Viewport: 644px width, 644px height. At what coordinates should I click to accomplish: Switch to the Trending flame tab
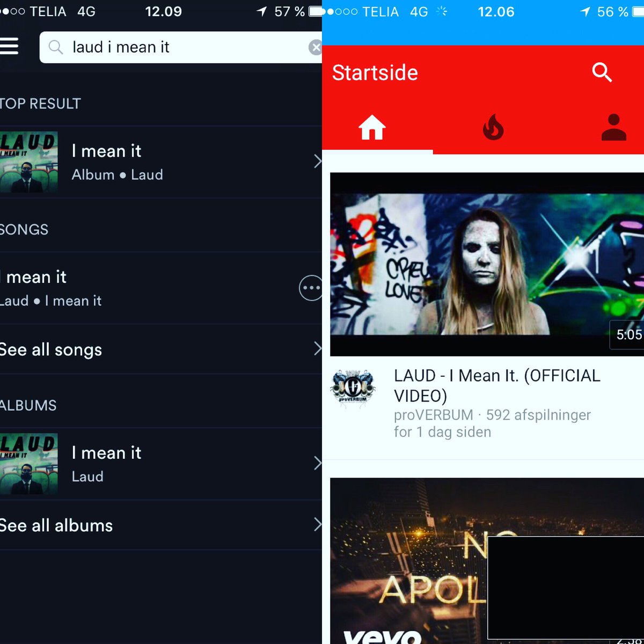[493, 128]
